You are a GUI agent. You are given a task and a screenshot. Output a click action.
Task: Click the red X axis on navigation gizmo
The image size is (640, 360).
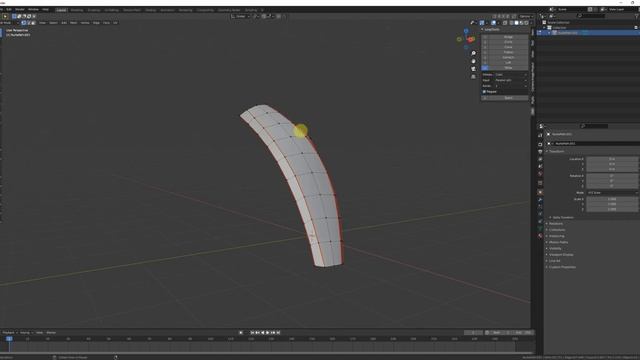471,40
